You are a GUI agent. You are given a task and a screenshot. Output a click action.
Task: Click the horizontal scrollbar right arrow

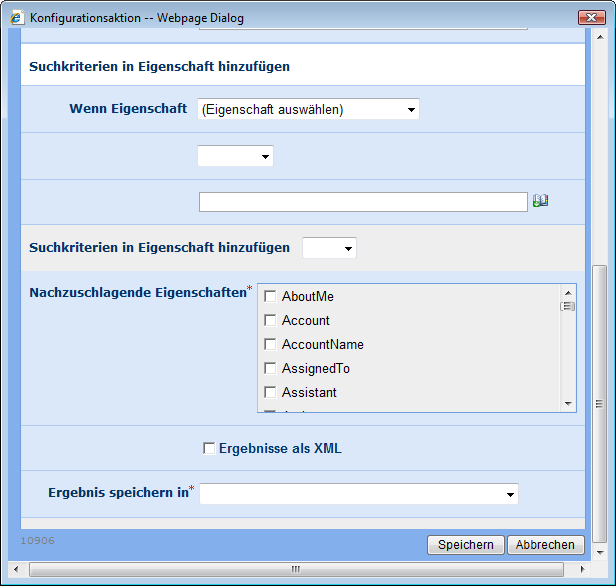[582, 570]
